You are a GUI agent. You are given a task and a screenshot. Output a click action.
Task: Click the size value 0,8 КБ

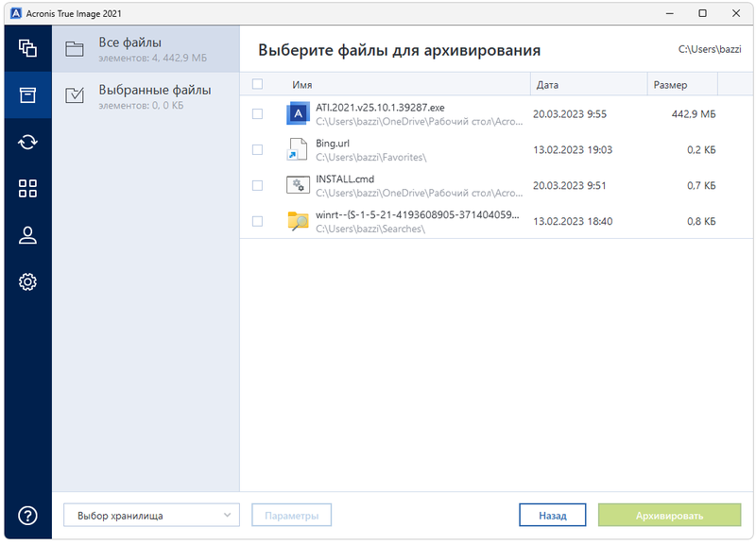701,221
